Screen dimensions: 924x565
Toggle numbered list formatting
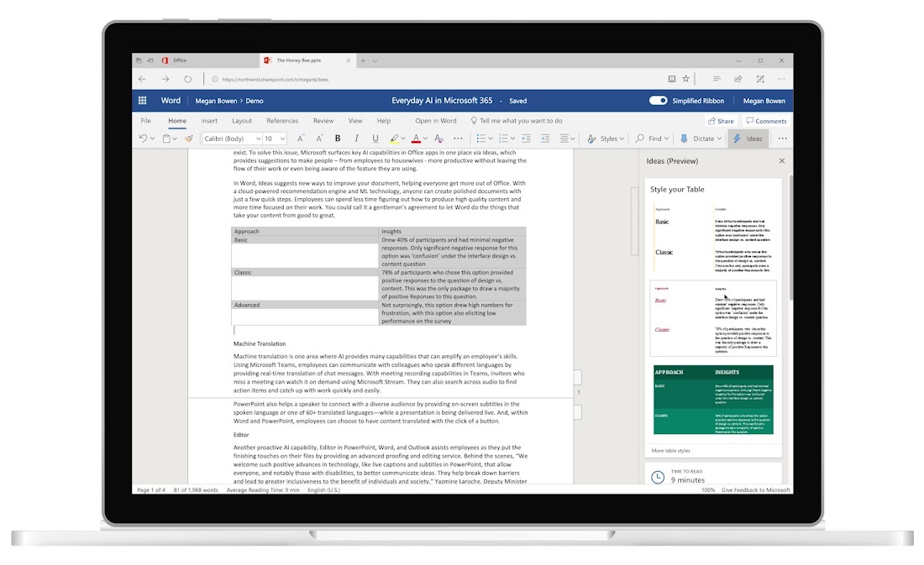pos(502,139)
